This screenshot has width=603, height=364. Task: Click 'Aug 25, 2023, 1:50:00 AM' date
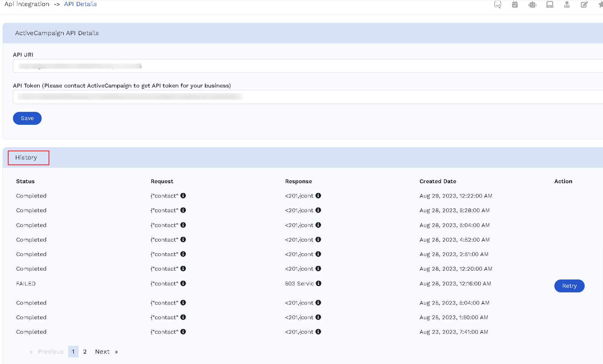pos(454,318)
